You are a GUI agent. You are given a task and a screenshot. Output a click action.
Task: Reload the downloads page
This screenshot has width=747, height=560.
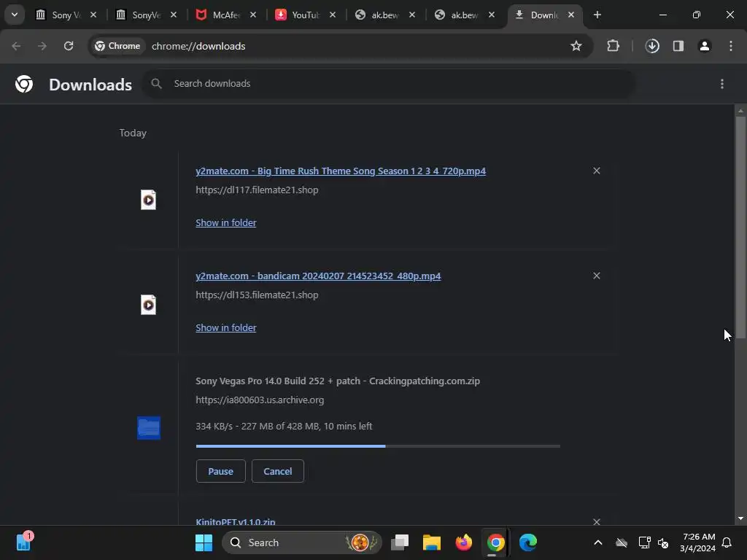[69, 46]
